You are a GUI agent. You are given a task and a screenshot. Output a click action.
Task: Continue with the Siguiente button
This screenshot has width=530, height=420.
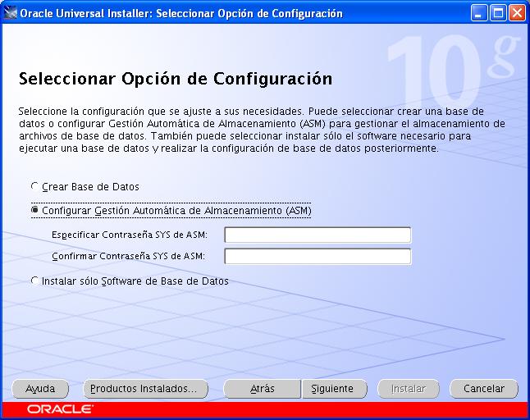point(334,389)
